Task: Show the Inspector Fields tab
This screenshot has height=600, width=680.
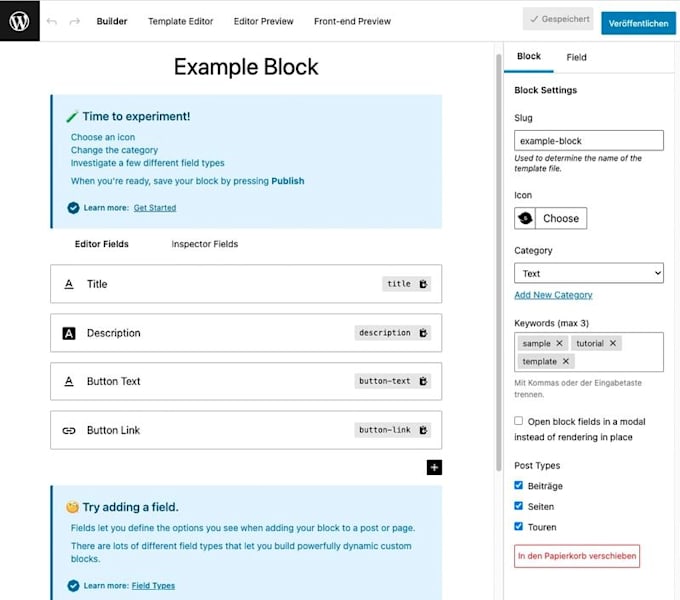Action: point(205,244)
